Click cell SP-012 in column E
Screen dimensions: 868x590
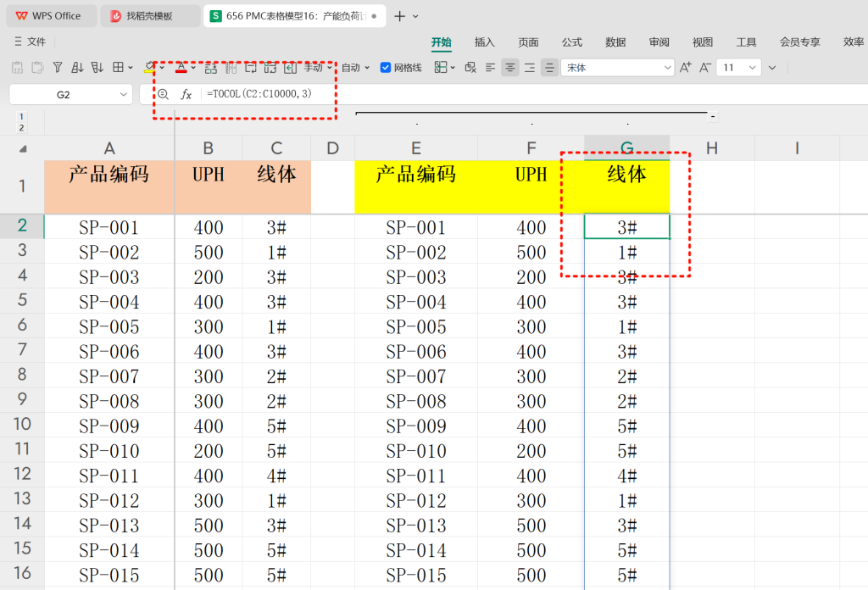pyautogui.click(x=415, y=500)
